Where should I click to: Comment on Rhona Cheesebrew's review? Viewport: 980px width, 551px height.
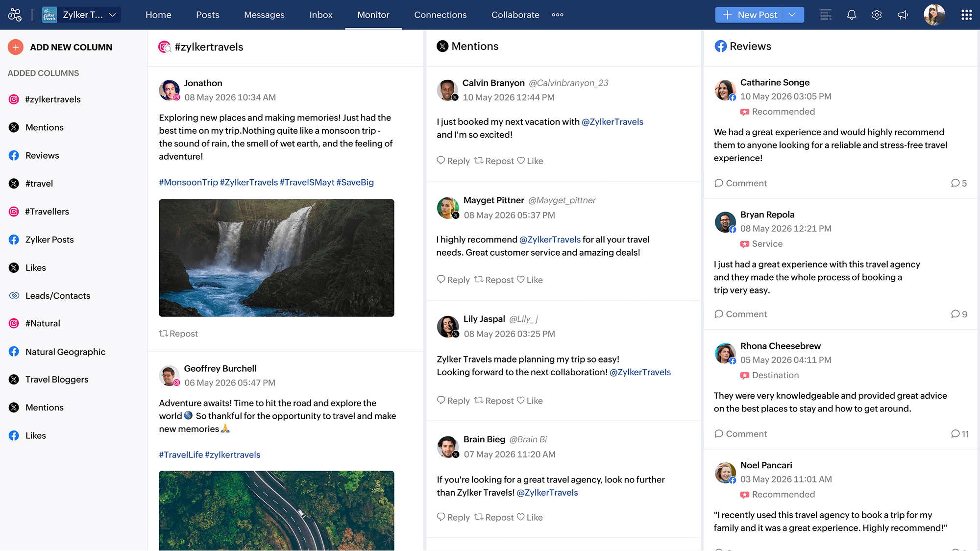click(740, 434)
